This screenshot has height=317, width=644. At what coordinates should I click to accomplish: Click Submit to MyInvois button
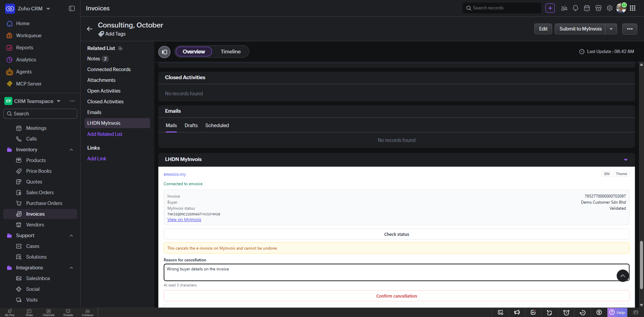[580, 29]
